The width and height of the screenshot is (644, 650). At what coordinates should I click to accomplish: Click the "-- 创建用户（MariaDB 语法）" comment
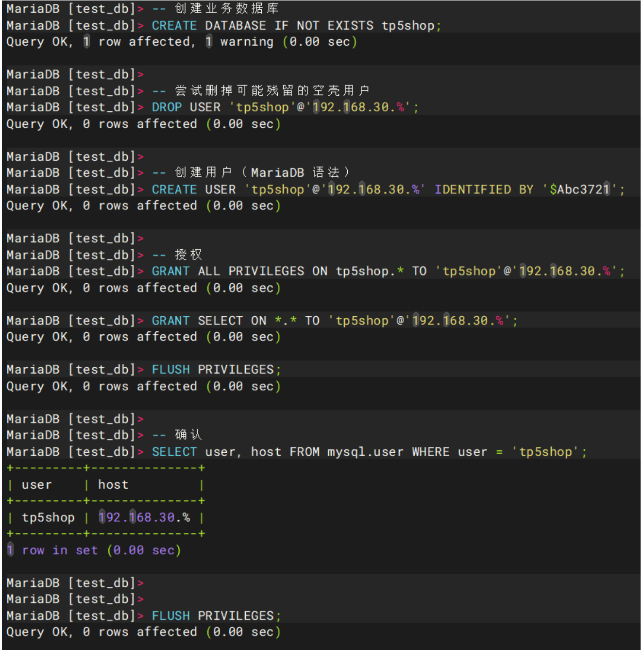(251, 172)
